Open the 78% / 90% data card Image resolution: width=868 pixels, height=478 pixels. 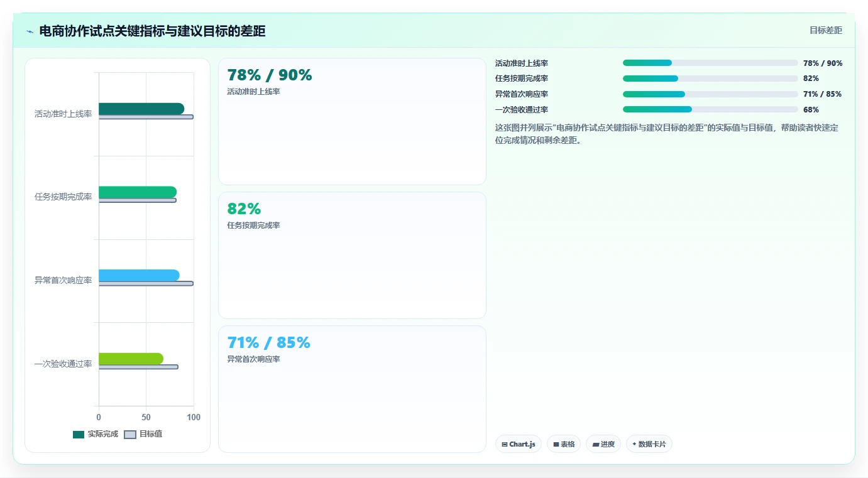tap(352, 122)
